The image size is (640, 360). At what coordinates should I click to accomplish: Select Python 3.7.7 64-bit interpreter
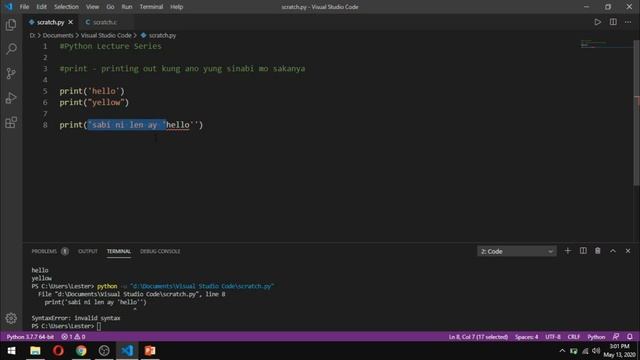click(x=30, y=337)
